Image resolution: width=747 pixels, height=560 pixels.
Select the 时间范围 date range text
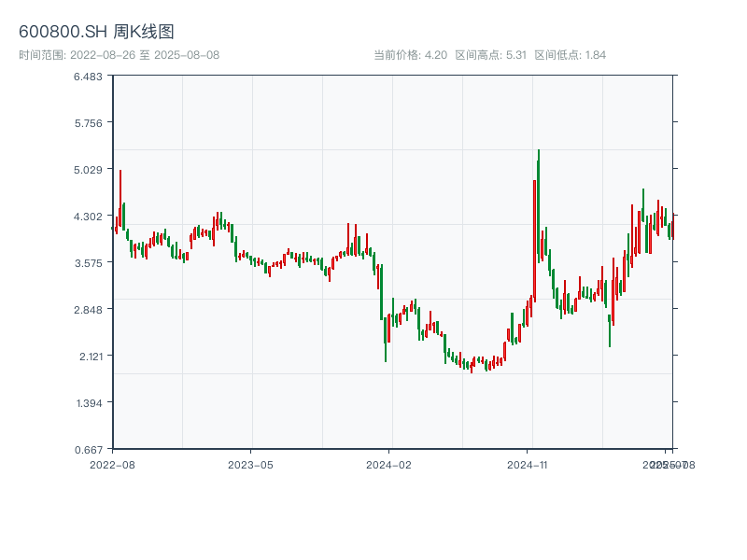pyautogui.click(x=119, y=55)
